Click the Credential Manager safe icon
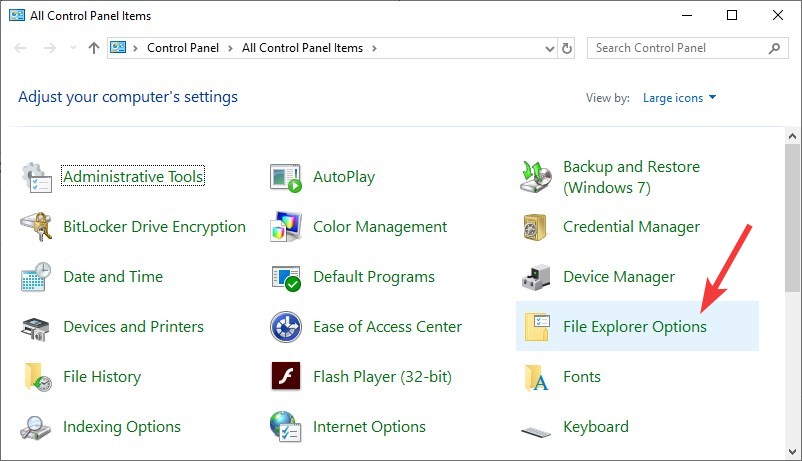Image resolution: width=802 pixels, height=461 pixels. [x=535, y=227]
